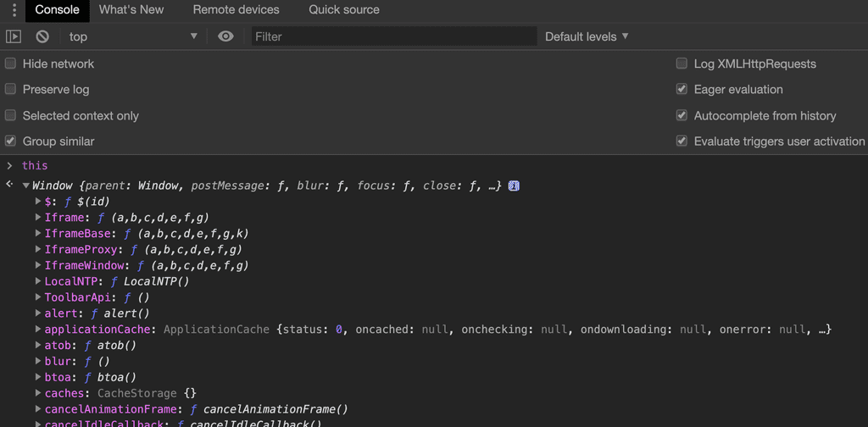The image size is (868, 427).
Task: Collapse the Window object tree
Action: pyautogui.click(x=26, y=186)
